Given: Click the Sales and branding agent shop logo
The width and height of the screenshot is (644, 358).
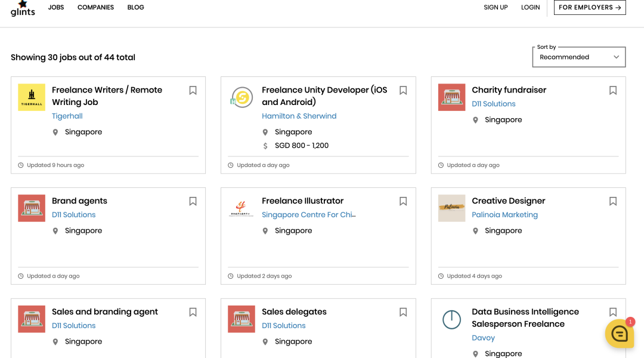Looking at the screenshot, I should 32,319.
